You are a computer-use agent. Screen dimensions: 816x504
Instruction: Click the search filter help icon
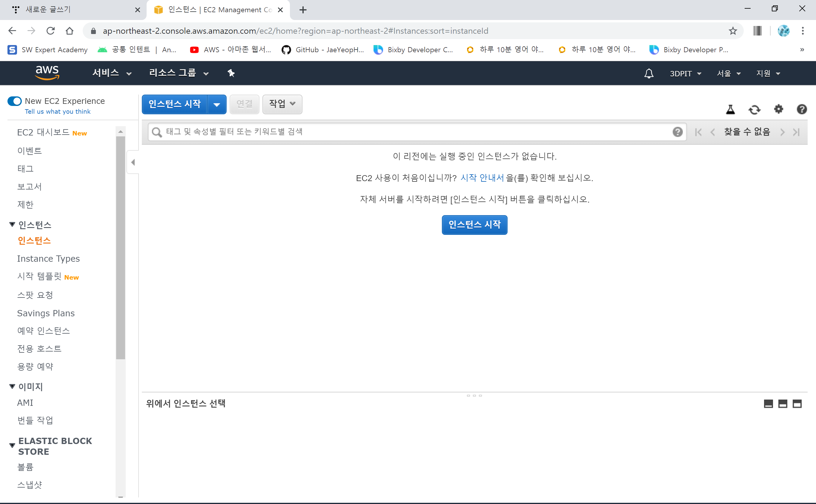tap(677, 132)
